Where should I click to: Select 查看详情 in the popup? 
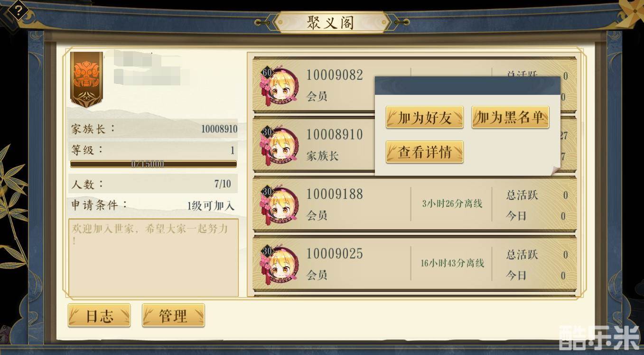(425, 152)
